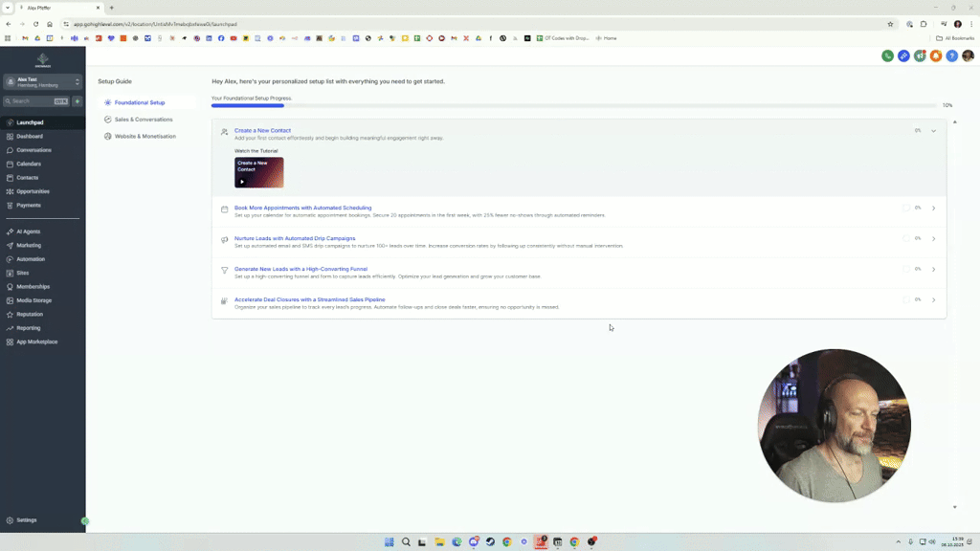The height and width of the screenshot is (551, 980).
Task: Open Accelerate Deal Closures with a Streamlined Sales Pipeline
Action: click(309, 299)
